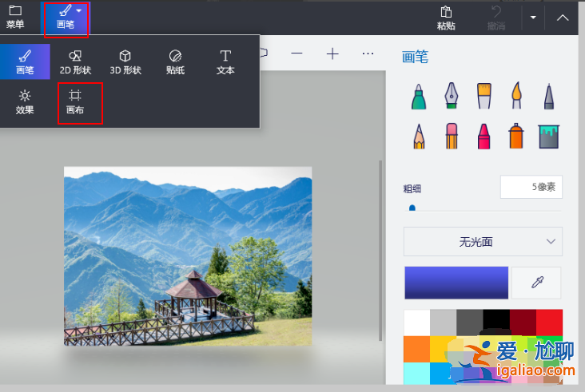Click the 粘贴 paste button
Viewport: 585px width, 392px height.
pyautogui.click(x=446, y=18)
